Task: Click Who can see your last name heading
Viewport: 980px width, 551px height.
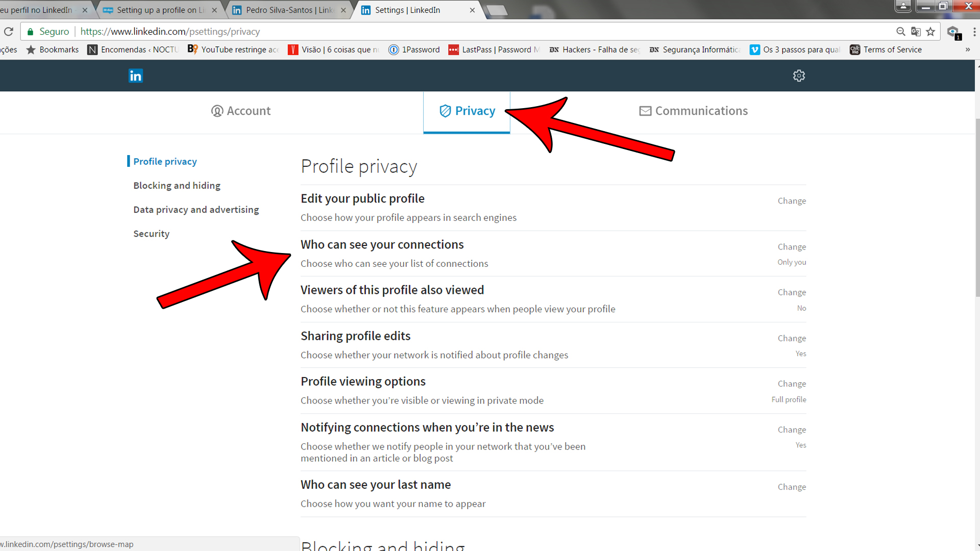Action: pos(376,484)
